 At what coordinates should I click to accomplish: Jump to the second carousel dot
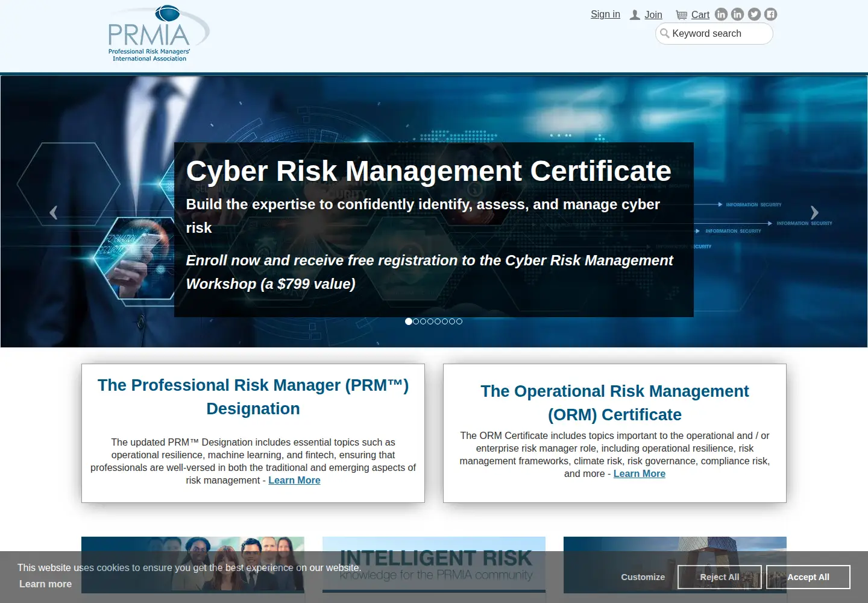(416, 321)
